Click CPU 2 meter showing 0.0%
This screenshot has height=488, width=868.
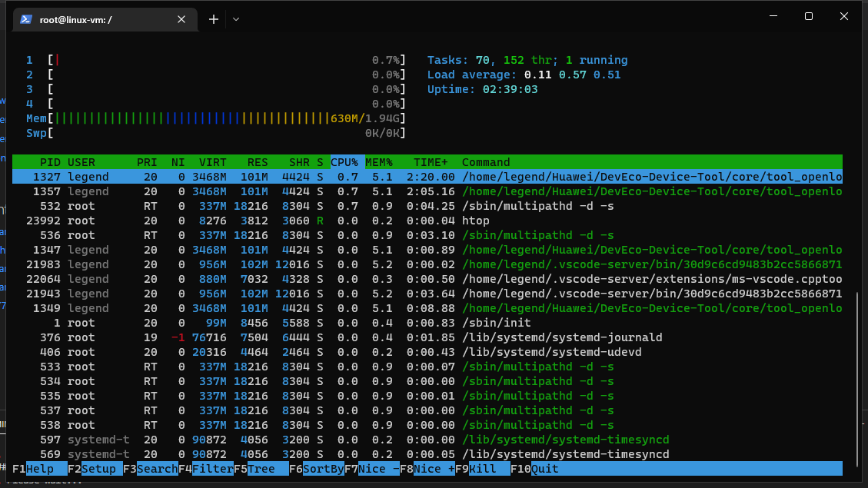(x=216, y=75)
